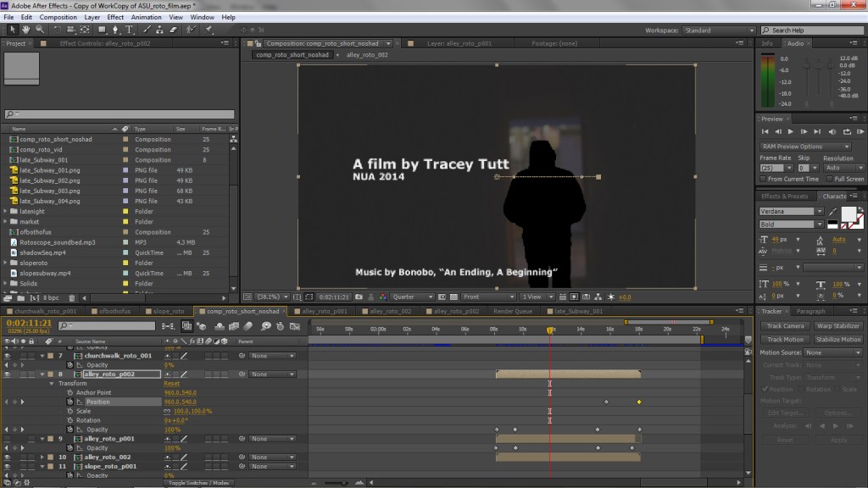Click Reset on the Transform properties
This screenshot has width=868, height=488.
[171, 383]
